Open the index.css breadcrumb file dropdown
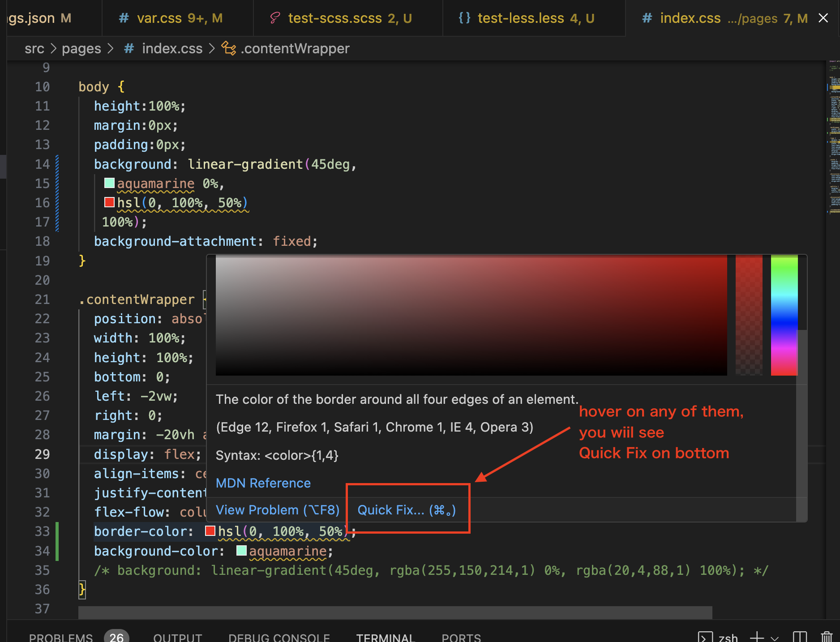Viewport: 840px width, 642px height. pyautogui.click(x=172, y=48)
